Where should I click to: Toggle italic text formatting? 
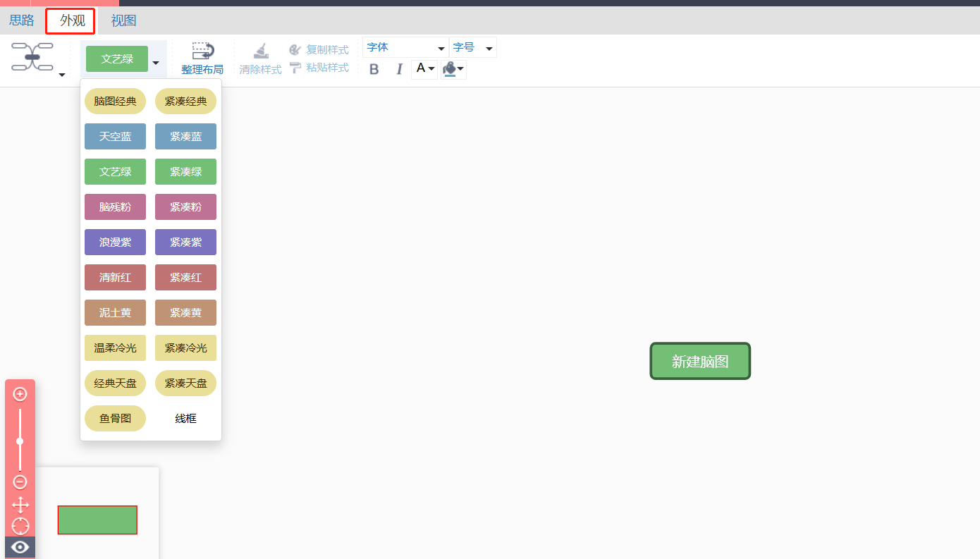point(399,69)
